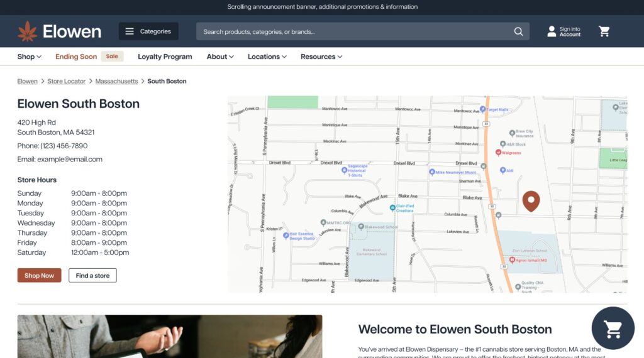Click the South Boston breadcrumb text

tap(167, 81)
